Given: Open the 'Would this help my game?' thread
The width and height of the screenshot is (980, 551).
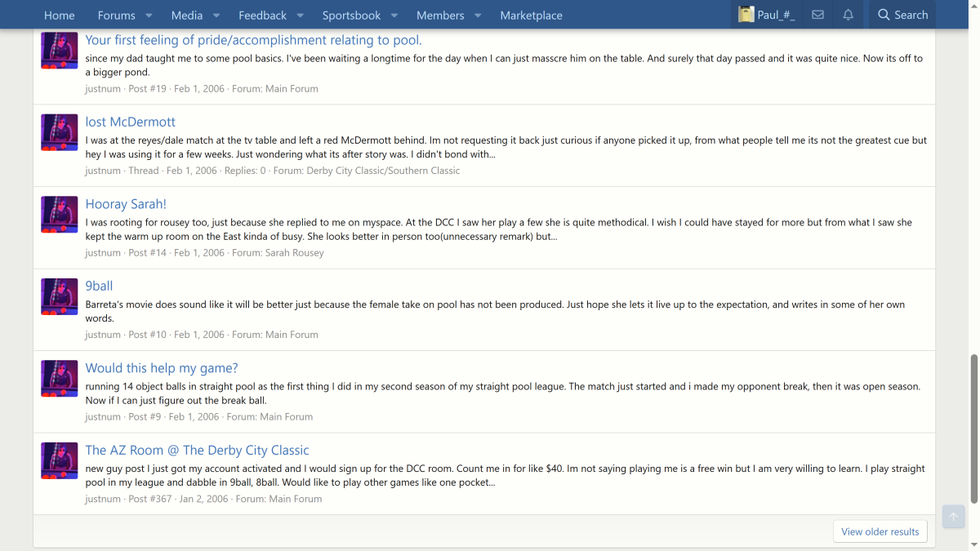Looking at the screenshot, I should [x=162, y=368].
